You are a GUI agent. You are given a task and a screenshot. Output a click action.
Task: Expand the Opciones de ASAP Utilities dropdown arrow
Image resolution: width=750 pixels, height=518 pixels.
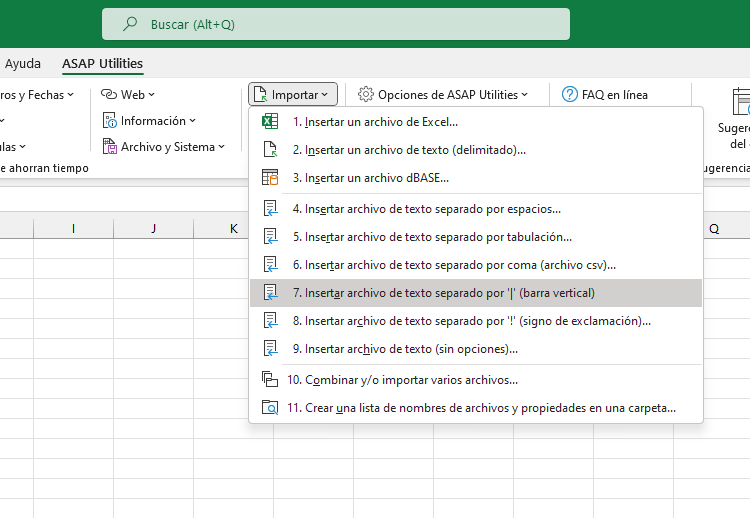pos(525,95)
